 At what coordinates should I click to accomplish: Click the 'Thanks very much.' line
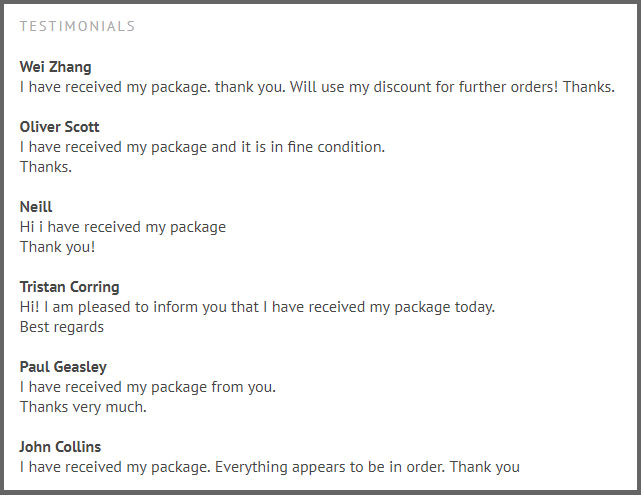(x=83, y=407)
